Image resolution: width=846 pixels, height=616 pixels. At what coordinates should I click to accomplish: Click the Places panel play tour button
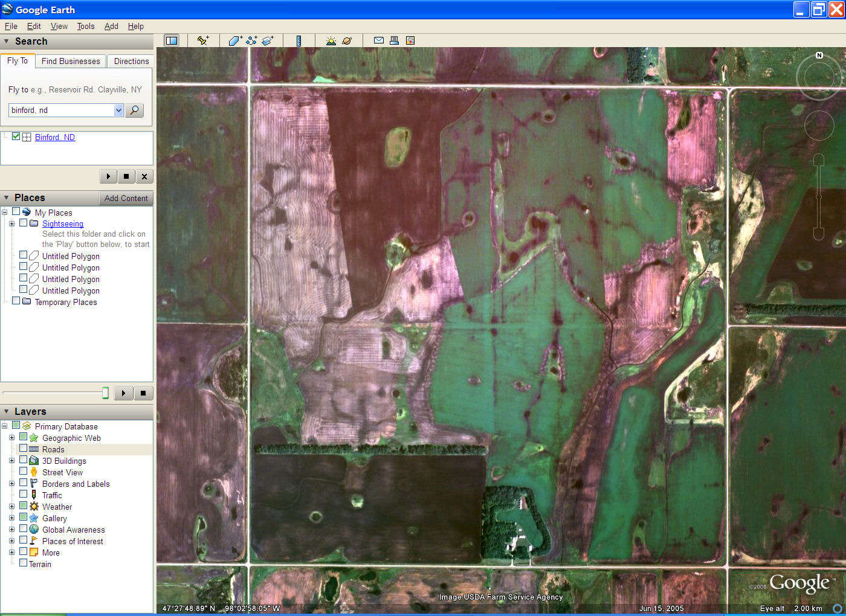tap(123, 393)
